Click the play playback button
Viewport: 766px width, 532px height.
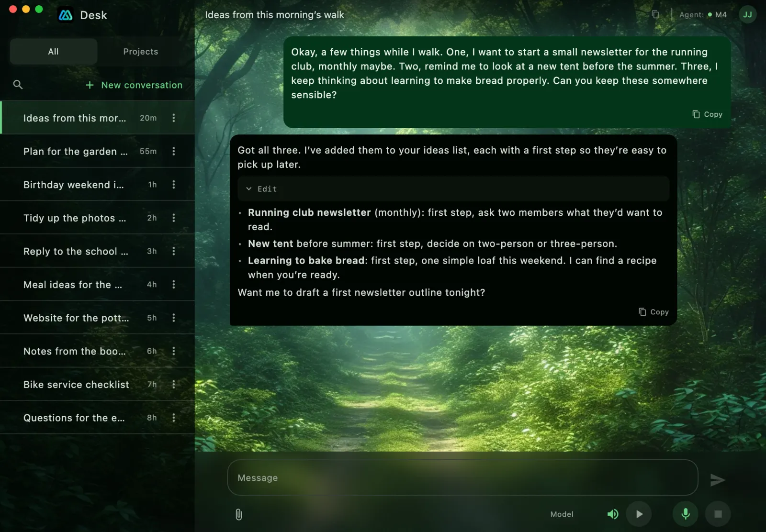639,514
